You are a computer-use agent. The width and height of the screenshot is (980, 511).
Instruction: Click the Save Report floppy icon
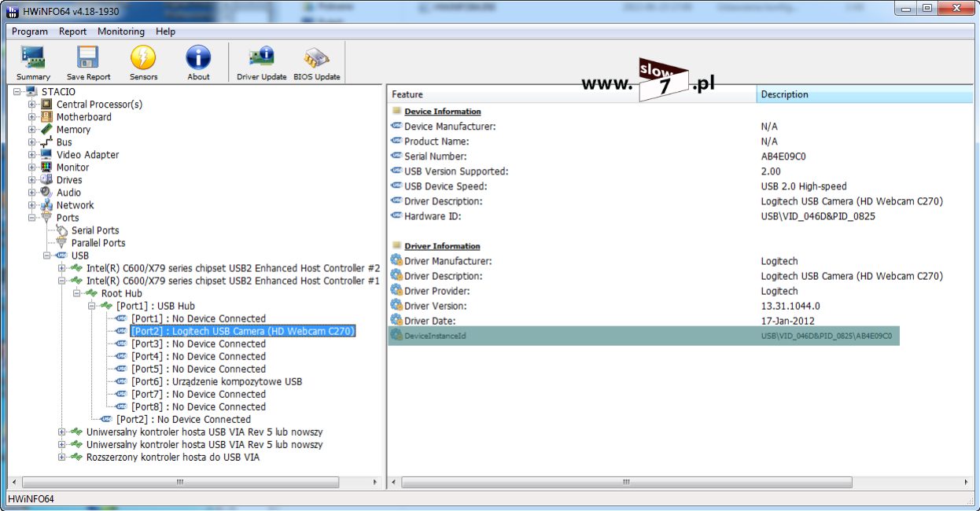coord(88,63)
